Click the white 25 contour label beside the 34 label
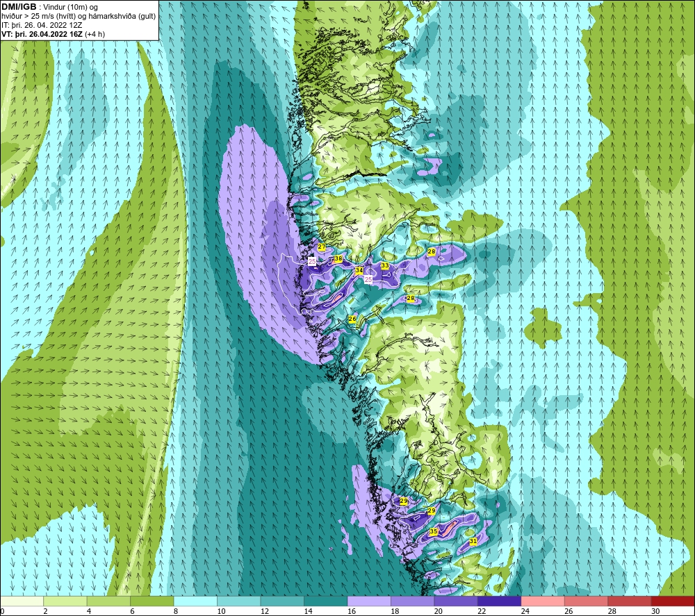The height and width of the screenshot is (616, 695). click(x=368, y=279)
